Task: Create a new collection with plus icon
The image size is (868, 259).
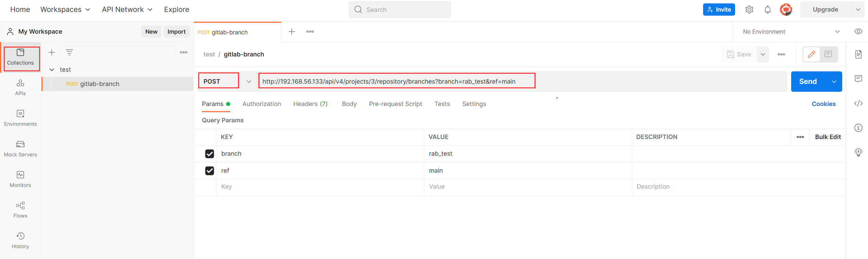Action: (52, 52)
